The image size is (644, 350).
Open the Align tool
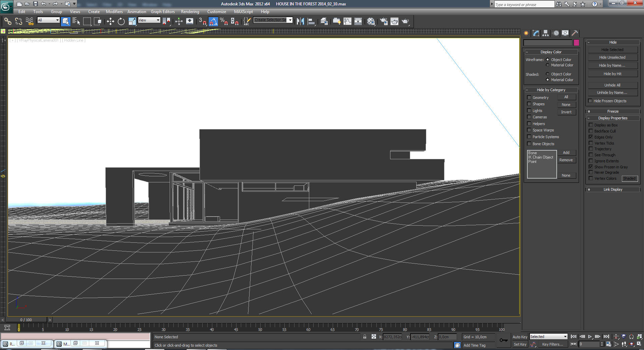311,21
